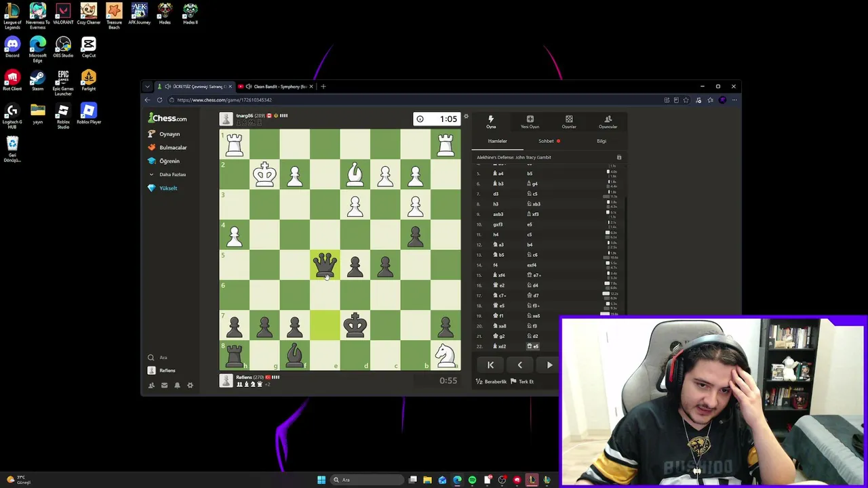Screen dimensions: 868x488
Task: Close the chess.com browser tab
Action: 230,87
